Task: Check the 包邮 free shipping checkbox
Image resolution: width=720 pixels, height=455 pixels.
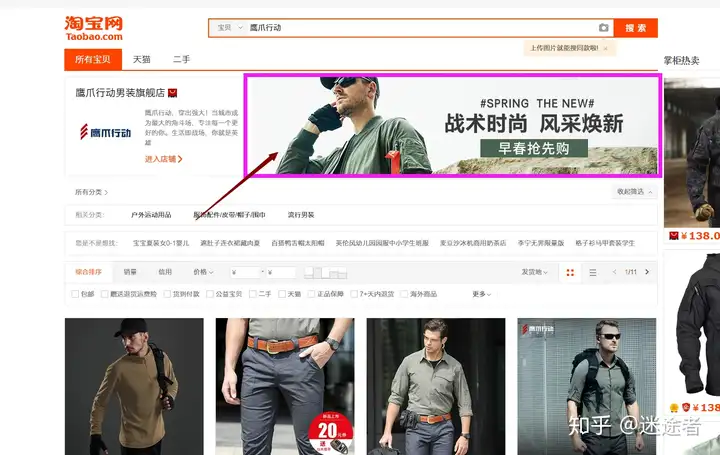Action: [75, 294]
